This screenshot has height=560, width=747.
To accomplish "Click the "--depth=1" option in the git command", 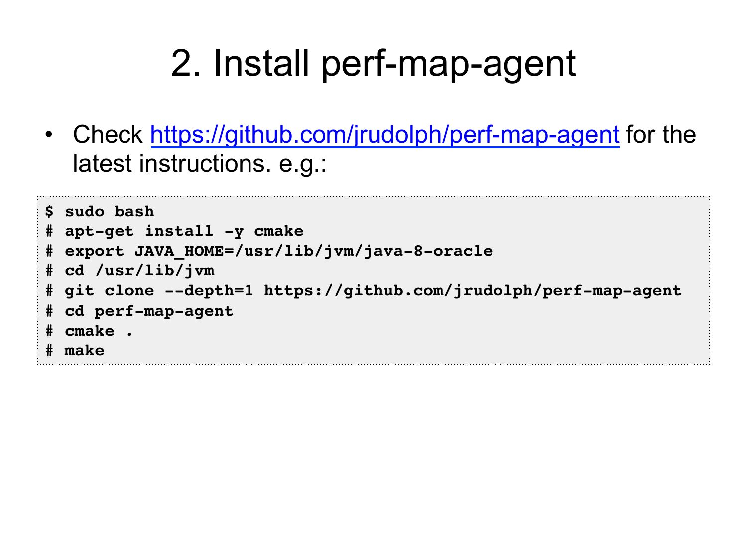I will pos(209,291).
